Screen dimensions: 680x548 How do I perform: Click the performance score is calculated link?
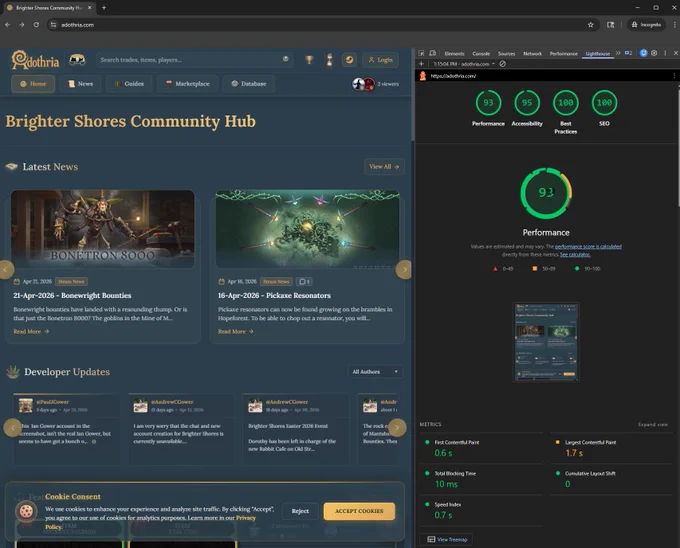point(588,246)
